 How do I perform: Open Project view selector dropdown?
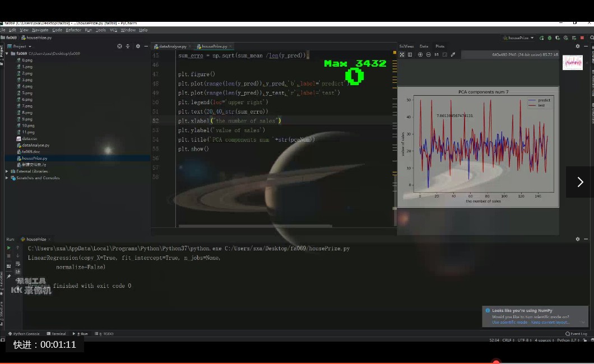pyautogui.click(x=20, y=46)
